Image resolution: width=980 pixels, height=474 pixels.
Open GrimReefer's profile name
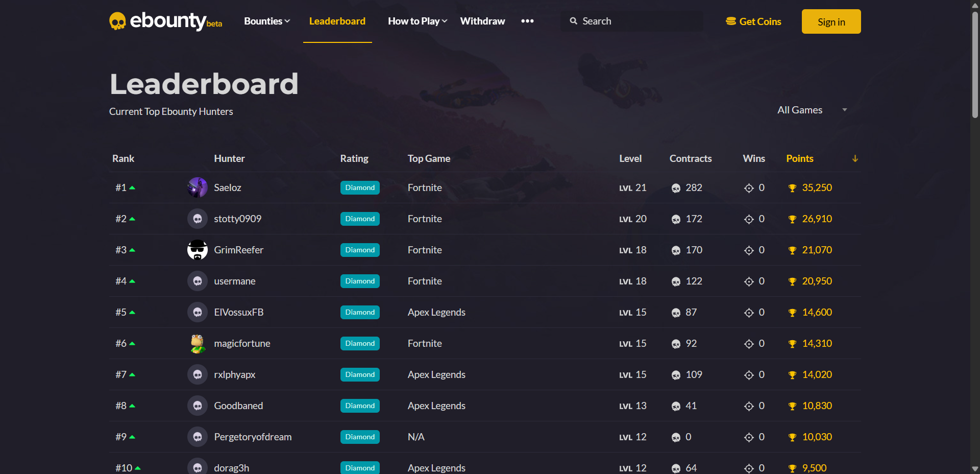[239, 250]
